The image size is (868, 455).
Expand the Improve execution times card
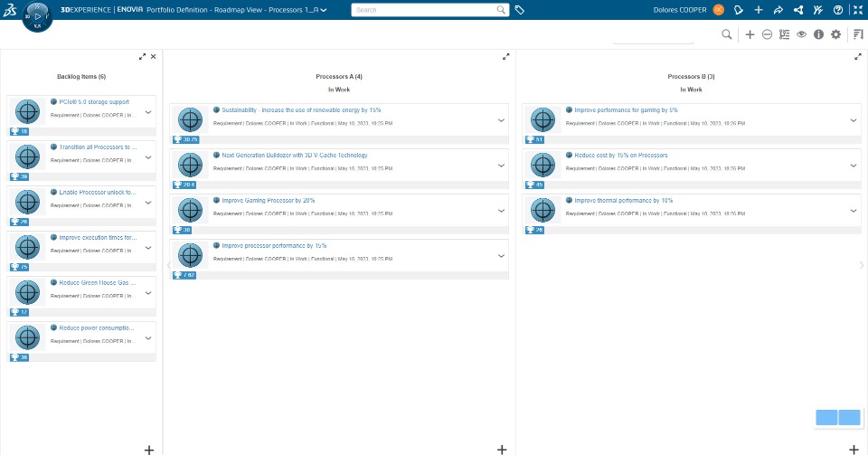pyautogui.click(x=148, y=248)
